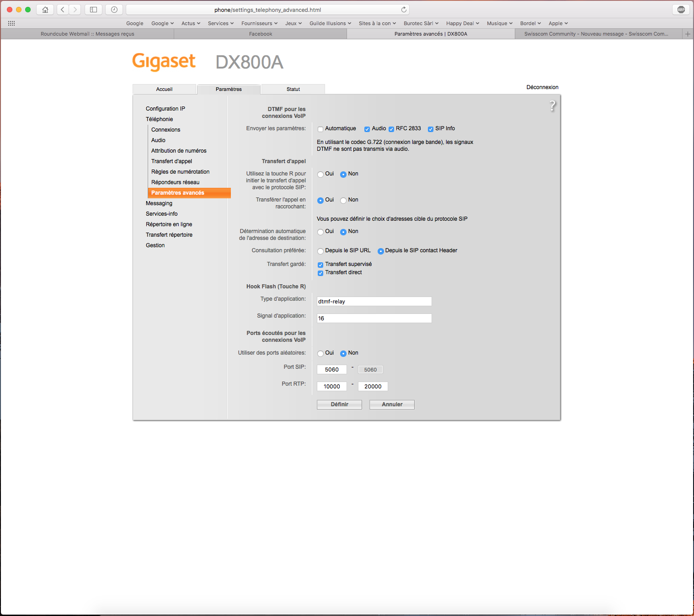Uncheck the SIP Info checkbox
Viewport: 694px width, 616px height.
coord(431,129)
